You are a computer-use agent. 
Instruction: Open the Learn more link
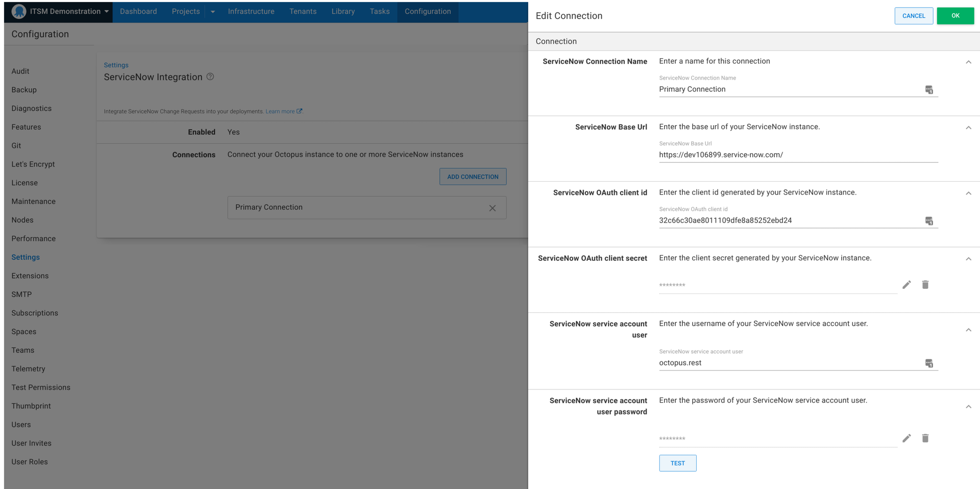[x=280, y=111]
